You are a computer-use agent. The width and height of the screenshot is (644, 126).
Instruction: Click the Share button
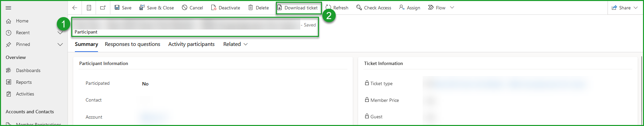click(621, 8)
